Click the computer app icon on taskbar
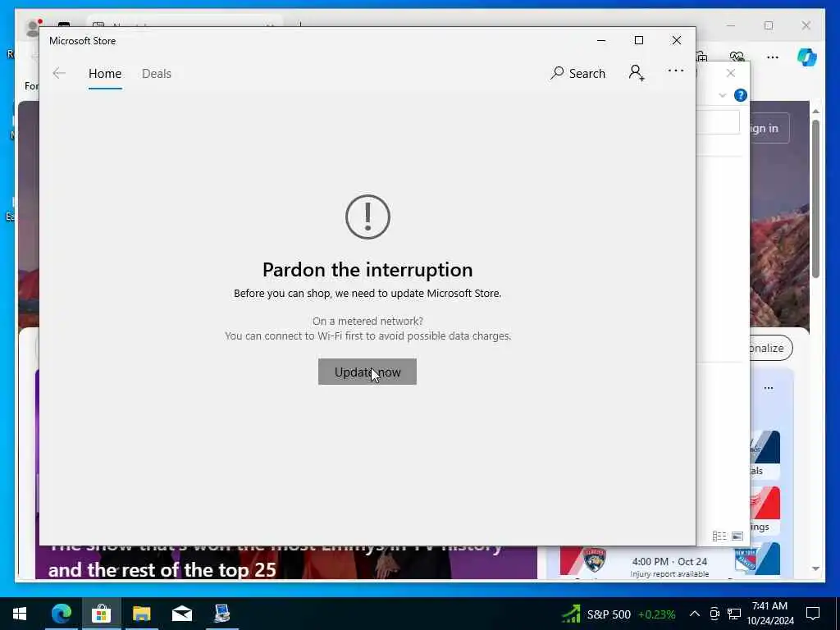 click(222, 614)
